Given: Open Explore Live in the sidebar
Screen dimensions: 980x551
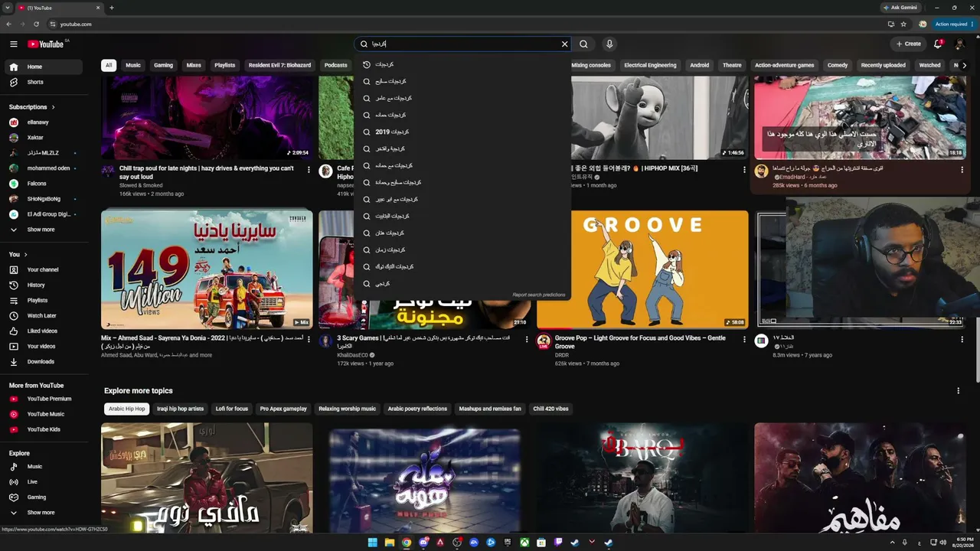Looking at the screenshot, I should [45, 482].
